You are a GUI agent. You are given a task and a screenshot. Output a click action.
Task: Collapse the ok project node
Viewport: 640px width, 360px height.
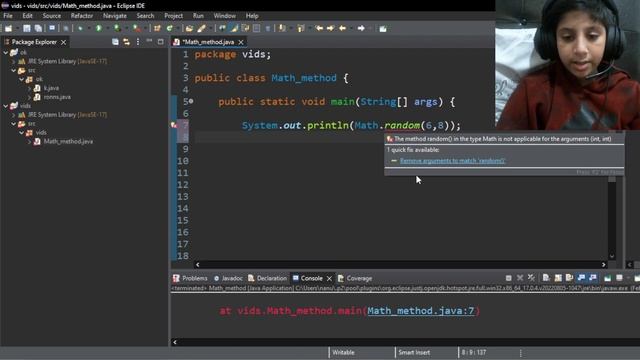pos(6,53)
